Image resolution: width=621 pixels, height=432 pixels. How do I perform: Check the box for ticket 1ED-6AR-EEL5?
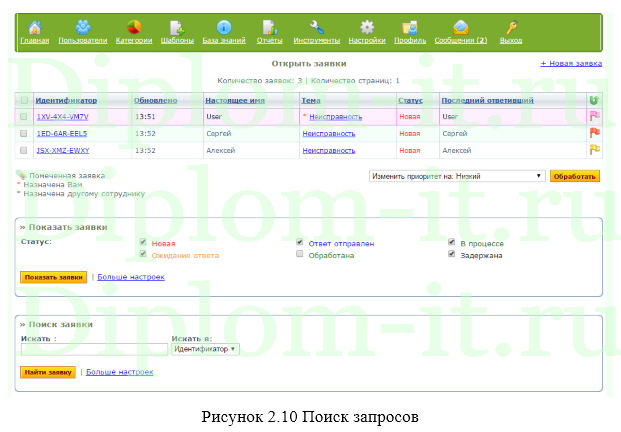pos(23,133)
